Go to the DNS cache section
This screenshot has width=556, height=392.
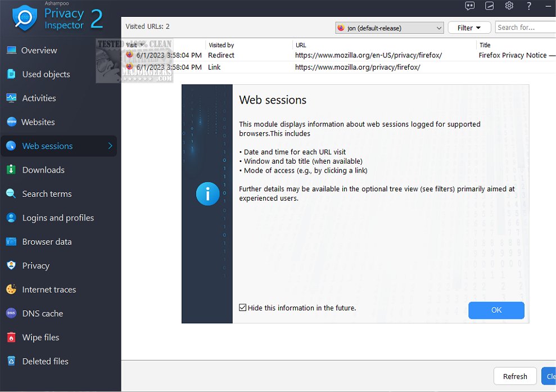click(x=43, y=314)
